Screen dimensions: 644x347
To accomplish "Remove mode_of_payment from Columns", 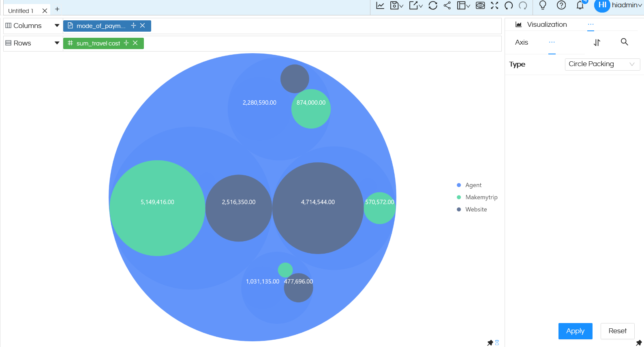I will (143, 26).
